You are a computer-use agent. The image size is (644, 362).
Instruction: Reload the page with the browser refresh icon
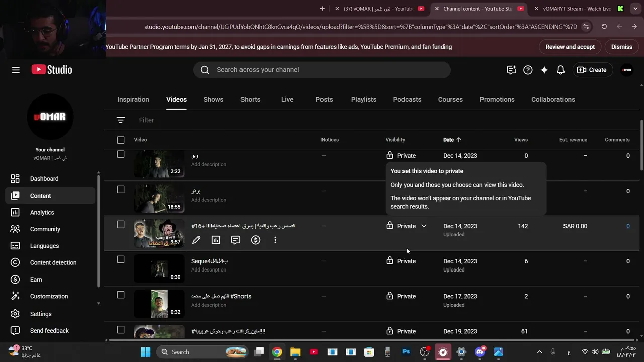coord(604,27)
